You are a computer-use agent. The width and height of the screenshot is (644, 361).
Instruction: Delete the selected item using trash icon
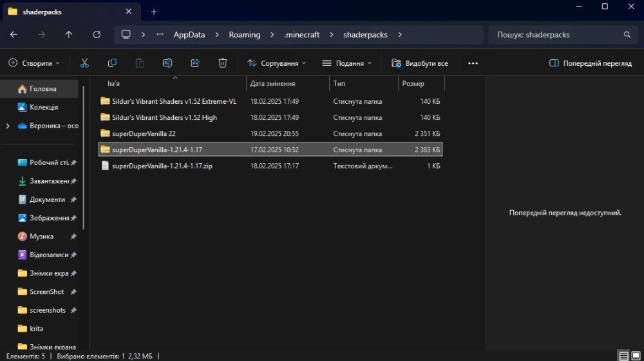223,63
